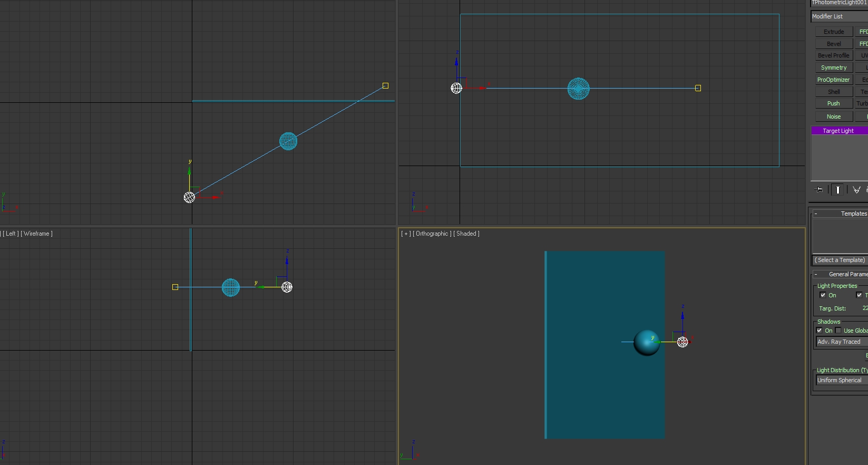Screen dimensions: 868x465
Task: Click the photometric light sphere in the Top viewport
Action: (x=288, y=141)
